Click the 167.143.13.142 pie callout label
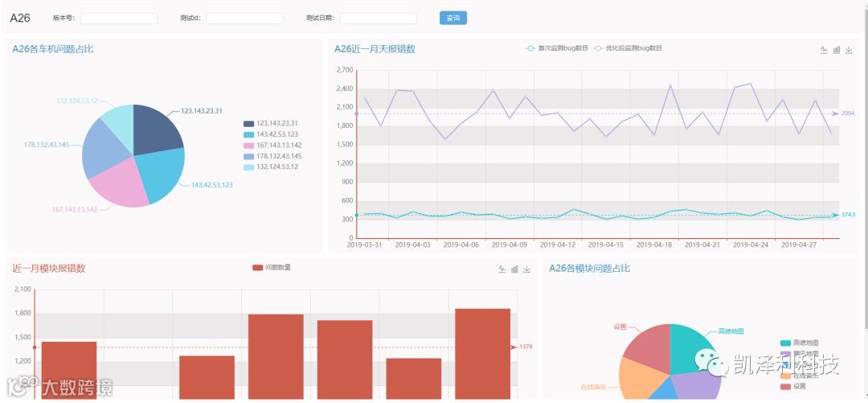This screenshot has width=868, height=403. (x=74, y=209)
